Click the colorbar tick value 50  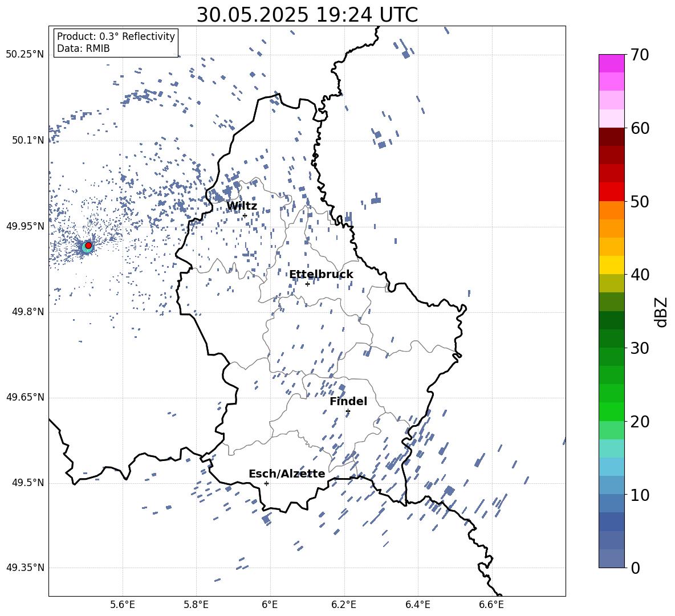click(x=640, y=201)
